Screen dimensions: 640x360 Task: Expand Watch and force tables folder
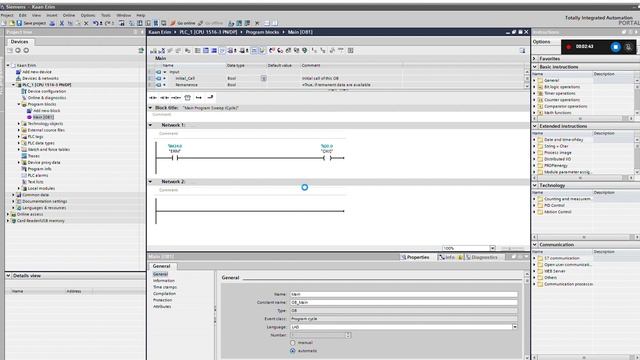[x=19, y=150]
